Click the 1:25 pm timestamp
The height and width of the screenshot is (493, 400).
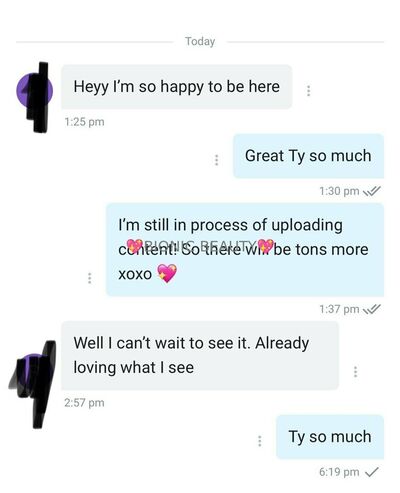coord(84,122)
